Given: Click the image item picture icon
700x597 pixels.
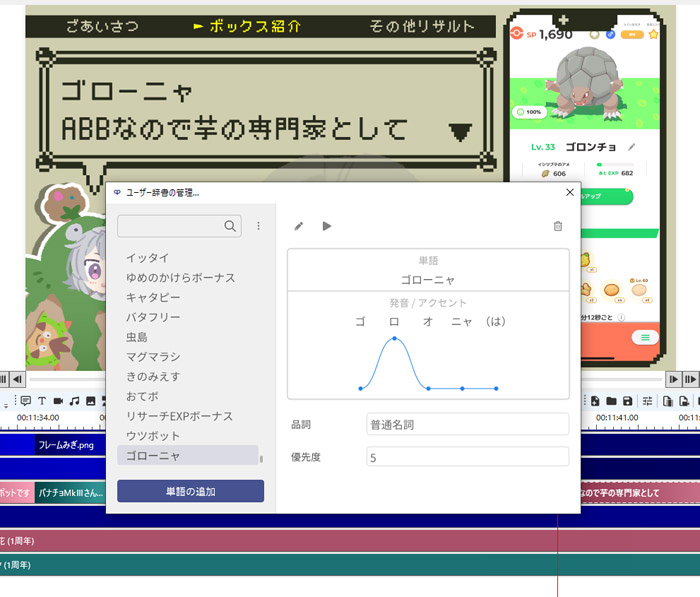Looking at the screenshot, I should click(91, 401).
